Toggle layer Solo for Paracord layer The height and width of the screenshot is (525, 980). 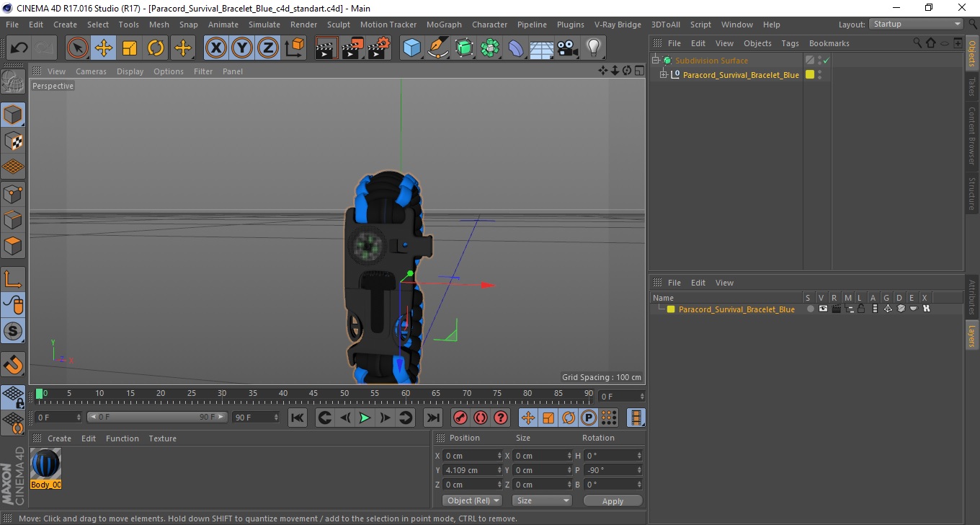tap(810, 309)
